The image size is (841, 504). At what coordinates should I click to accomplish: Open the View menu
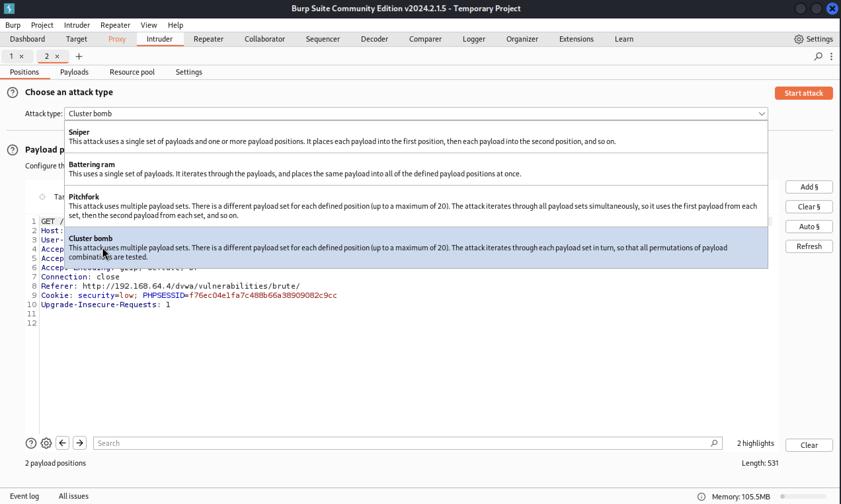point(149,25)
